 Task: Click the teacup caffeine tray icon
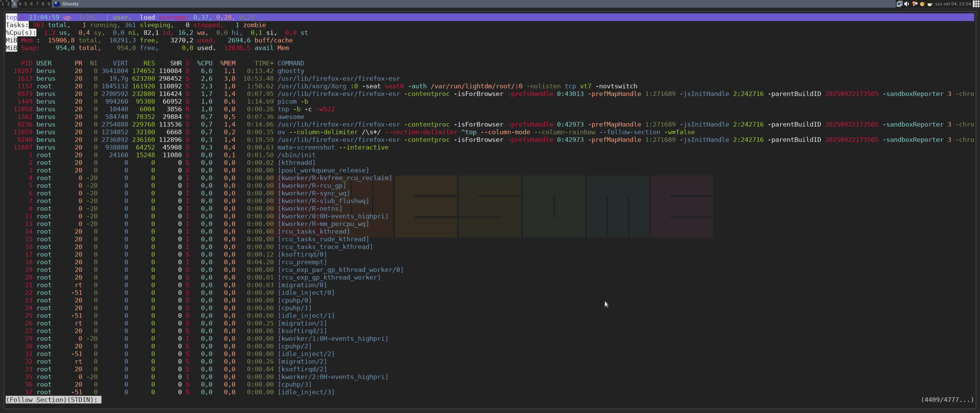click(x=929, y=4)
